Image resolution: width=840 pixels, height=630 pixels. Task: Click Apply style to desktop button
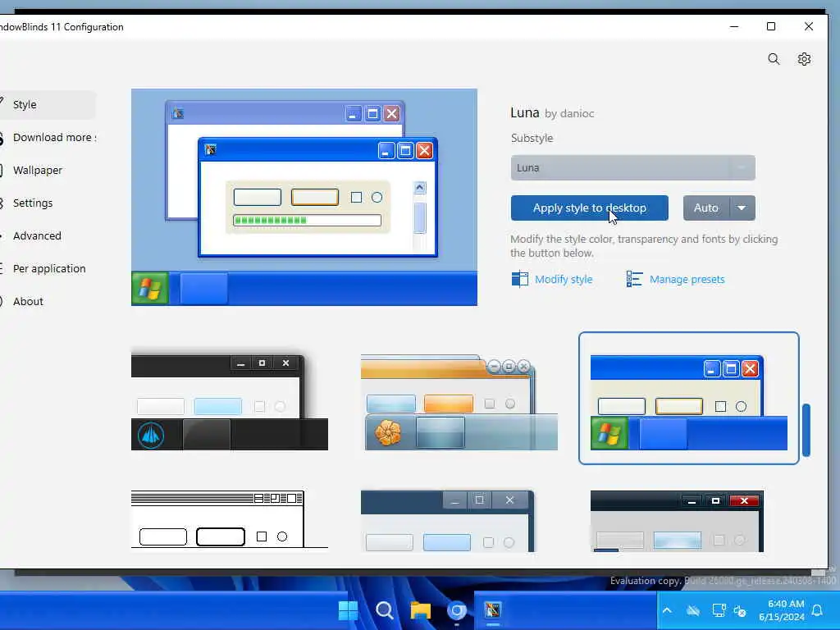point(589,208)
